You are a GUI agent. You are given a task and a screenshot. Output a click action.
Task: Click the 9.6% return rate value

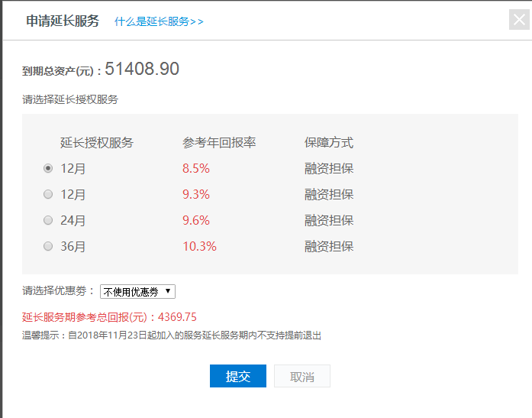196,220
